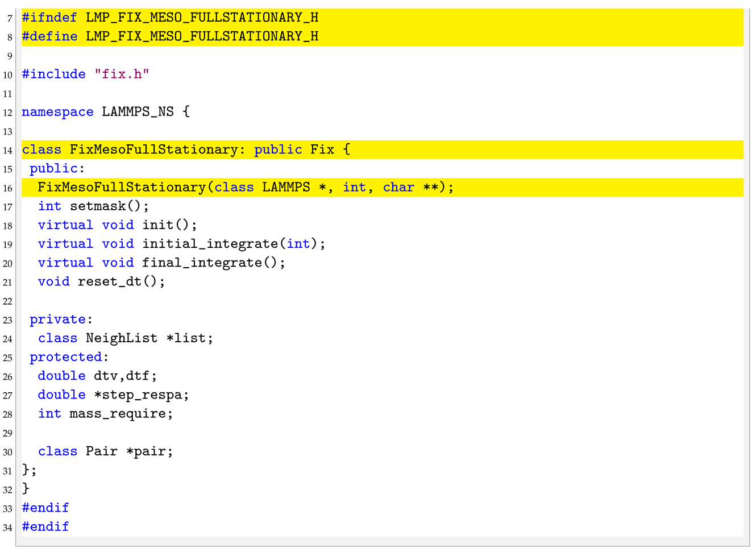Screen dimensions: 756x552
Task: Click 'virtual void init();' line
Action: (117, 225)
